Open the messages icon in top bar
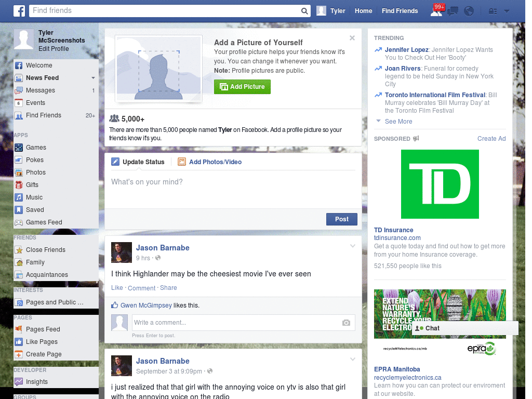The height and width of the screenshot is (399, 532). 453,11
